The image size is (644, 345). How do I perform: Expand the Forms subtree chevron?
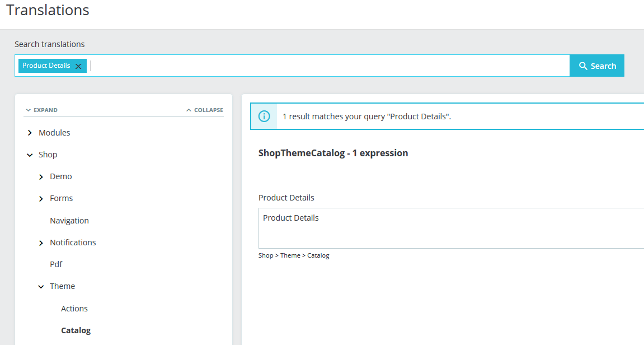pos(41,199)
